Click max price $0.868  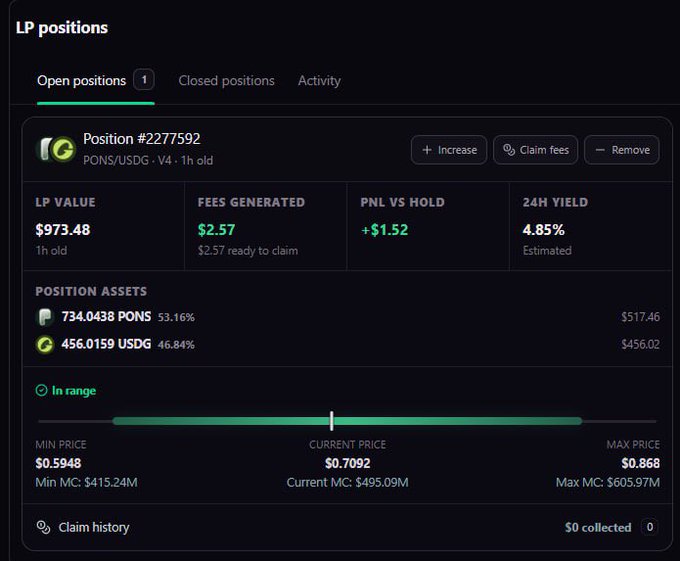coord(641,463)
